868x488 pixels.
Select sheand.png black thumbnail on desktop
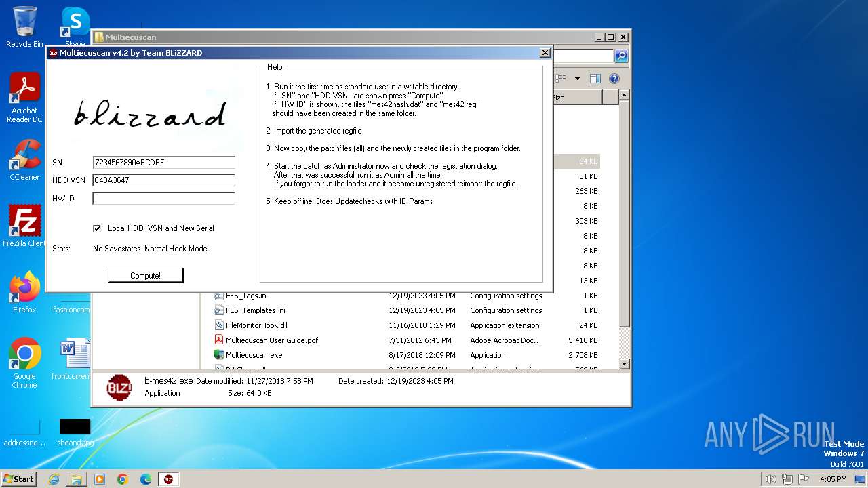pos(75,432)
